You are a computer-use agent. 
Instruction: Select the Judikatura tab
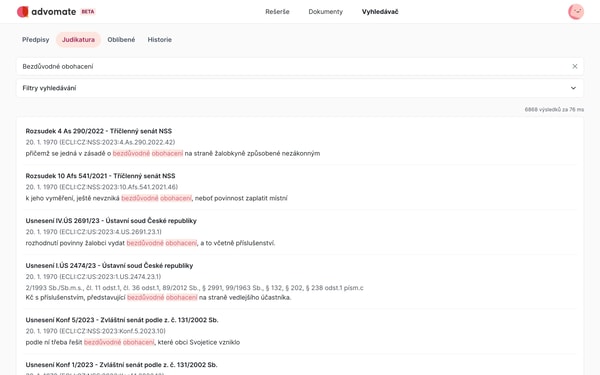(x=78, y=39)
